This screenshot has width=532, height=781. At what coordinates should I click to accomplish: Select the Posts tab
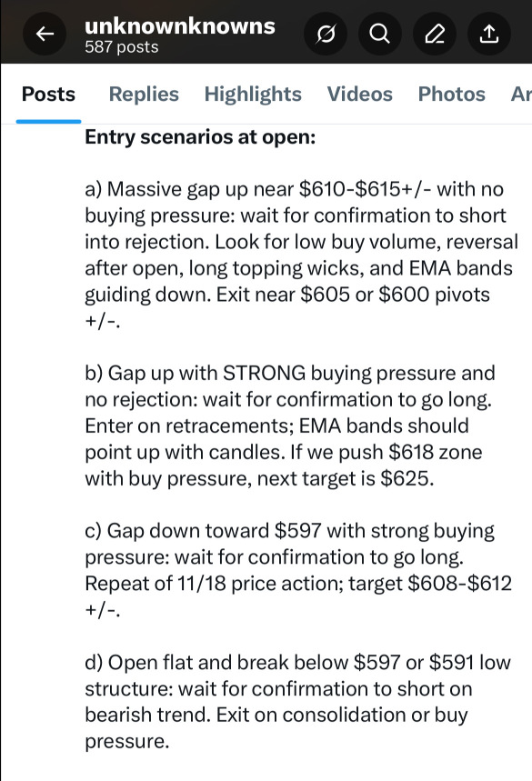pos(48,94)
